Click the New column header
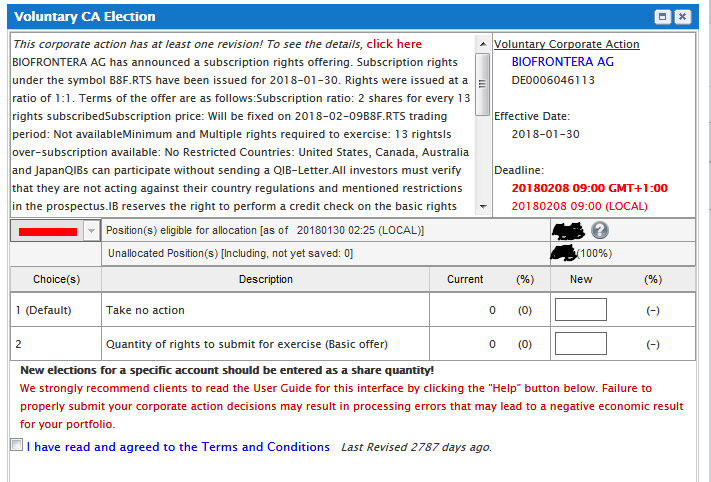This screenshot has width=711, height=482. coord(581,279)
